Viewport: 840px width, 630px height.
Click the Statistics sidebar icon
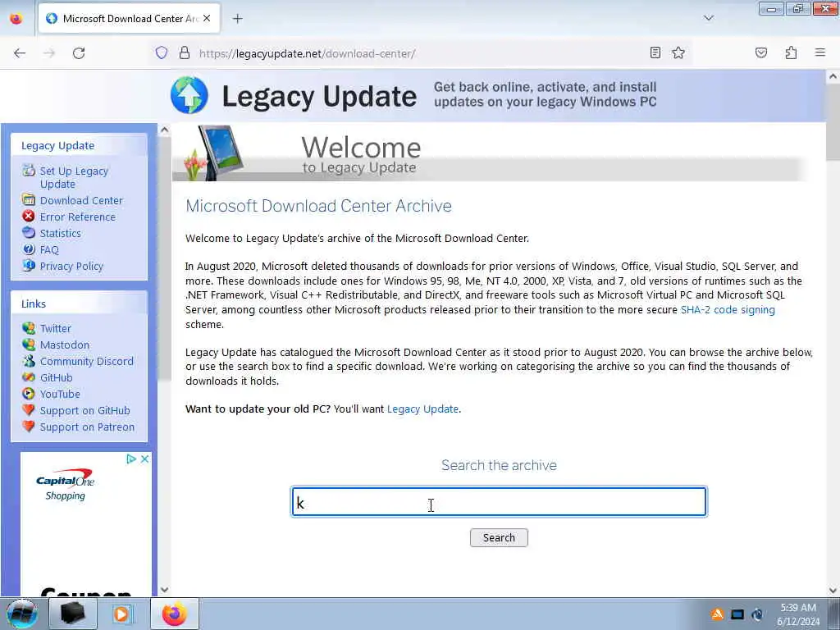(29, 232)
